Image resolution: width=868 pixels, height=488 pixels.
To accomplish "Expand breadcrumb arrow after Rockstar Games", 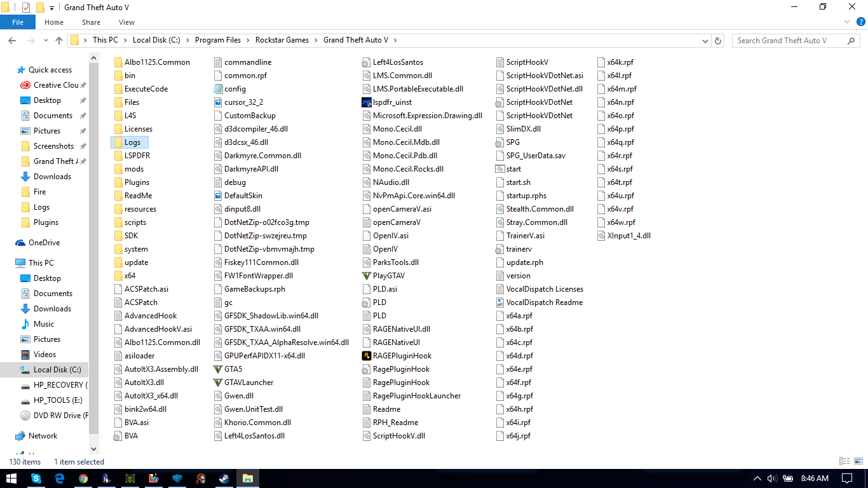I will [x=316, y=40].
